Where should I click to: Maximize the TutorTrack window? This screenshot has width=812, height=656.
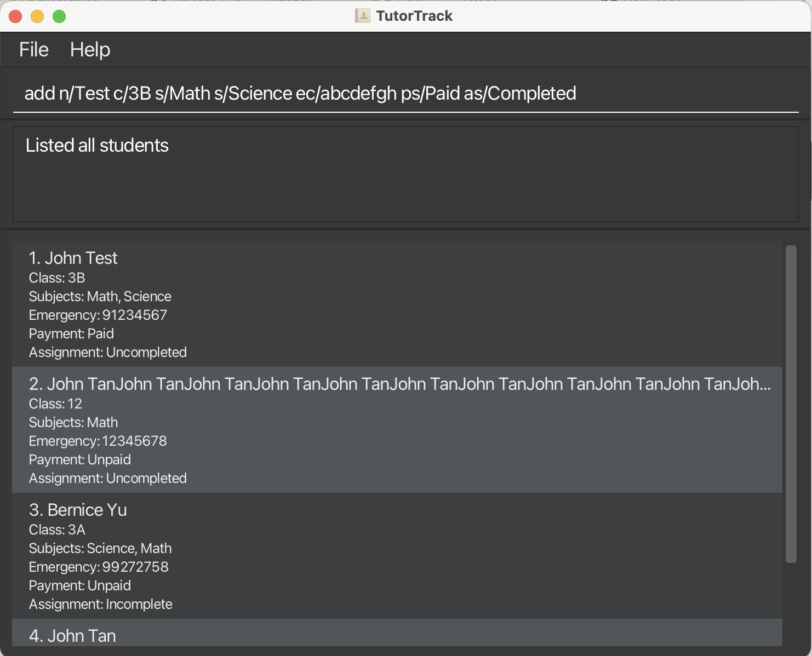(59, 16)
